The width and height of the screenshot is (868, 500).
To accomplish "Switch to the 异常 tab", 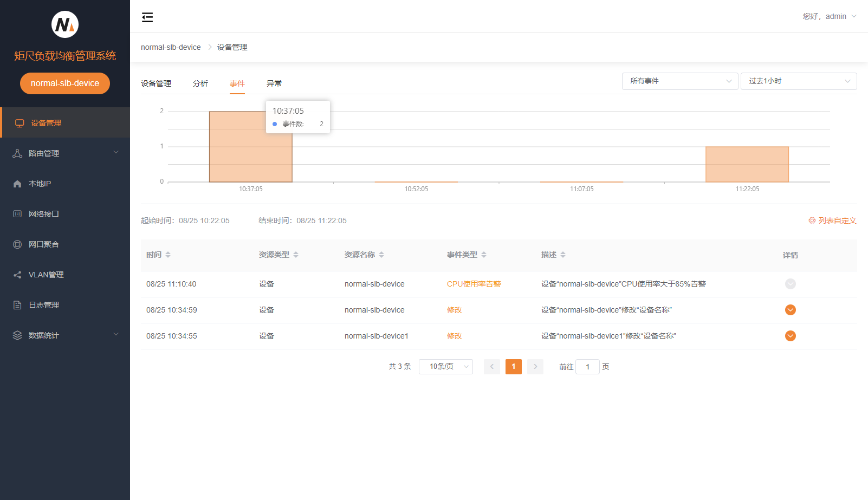I will coord(274,83).
